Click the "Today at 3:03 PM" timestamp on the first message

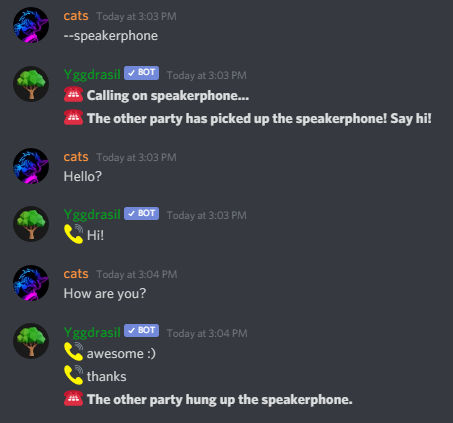tap(136, 16)
